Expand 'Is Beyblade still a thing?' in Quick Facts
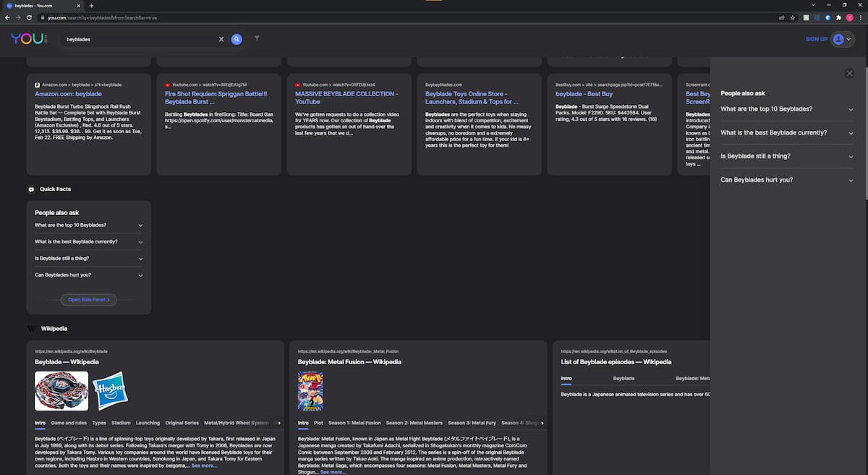868x475 pixels. pyautogui.click(x=89, y=258)
